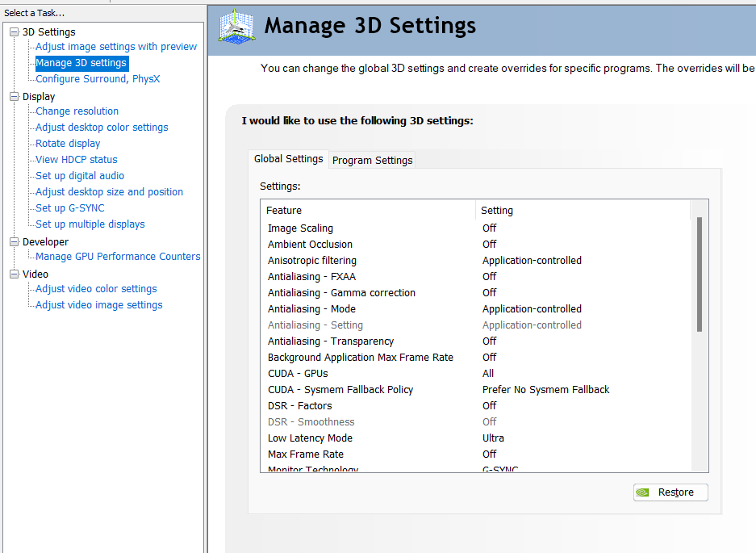Collapse the Video tree node
Viewport: 756px width, 553px height.
point(14,274)
